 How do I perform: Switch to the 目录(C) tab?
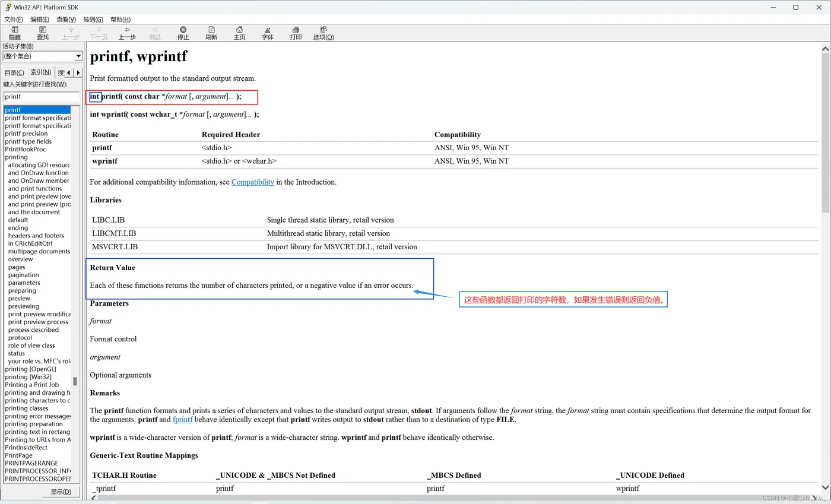[x=15, y=72]
